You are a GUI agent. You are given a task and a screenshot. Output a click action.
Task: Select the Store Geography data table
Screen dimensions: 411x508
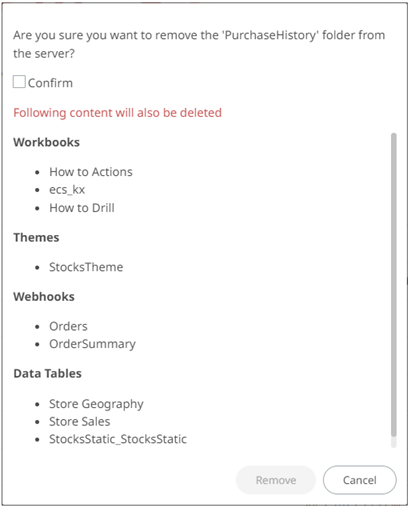click(96, 404)
